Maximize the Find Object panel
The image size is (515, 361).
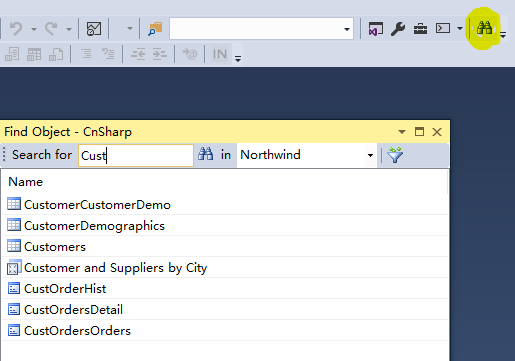(419, 132)
